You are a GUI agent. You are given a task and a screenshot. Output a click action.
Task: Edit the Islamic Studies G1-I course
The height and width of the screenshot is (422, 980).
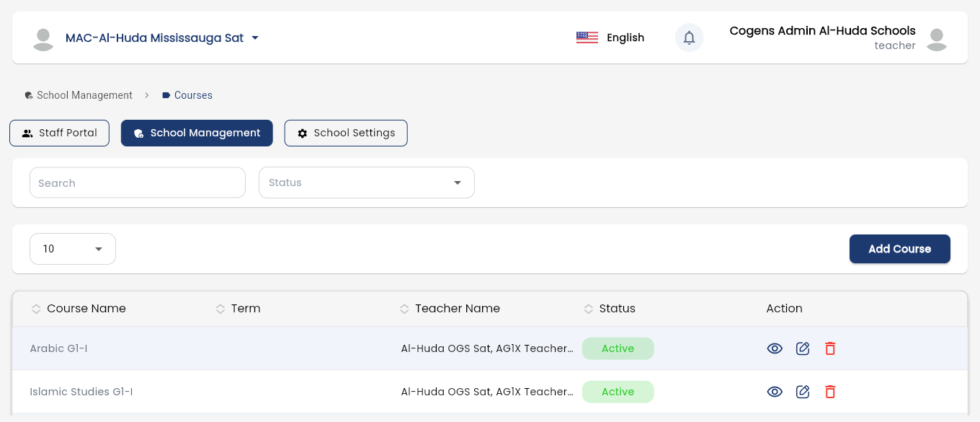803,392
